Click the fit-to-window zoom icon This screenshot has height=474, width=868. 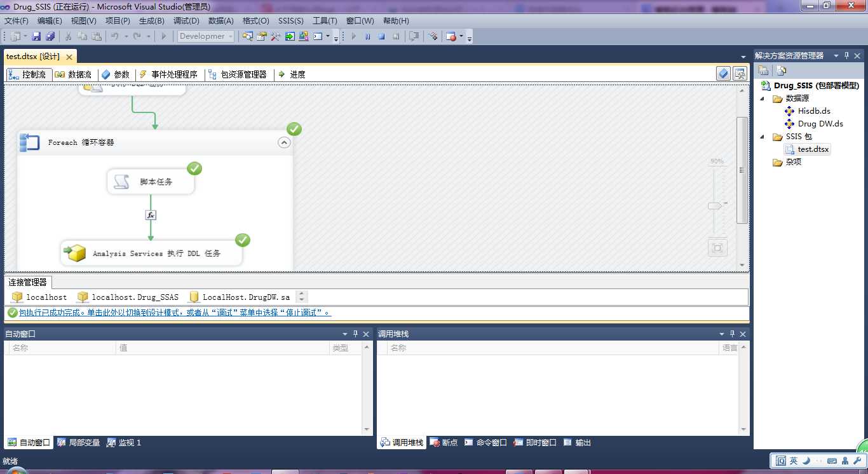click(x=717, y=248)
